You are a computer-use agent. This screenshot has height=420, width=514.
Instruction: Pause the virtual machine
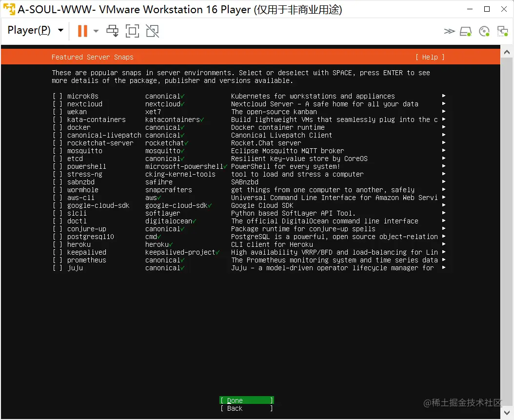pos(82,31)
